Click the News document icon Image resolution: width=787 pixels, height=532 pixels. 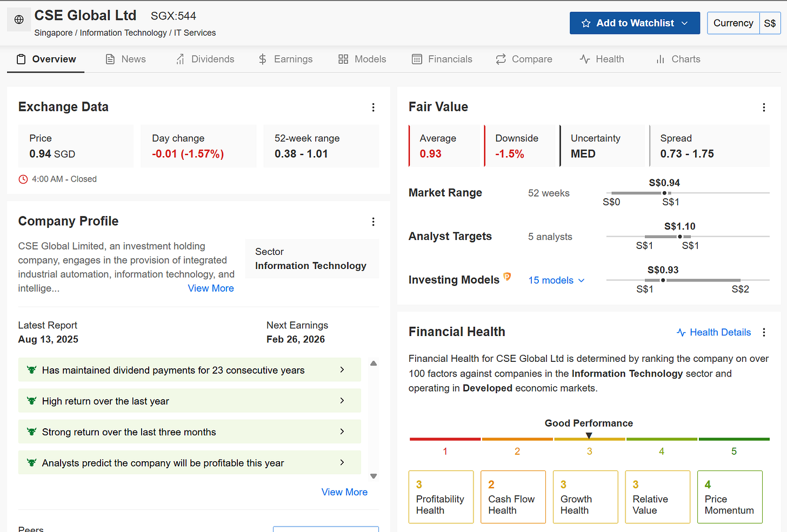110,59
